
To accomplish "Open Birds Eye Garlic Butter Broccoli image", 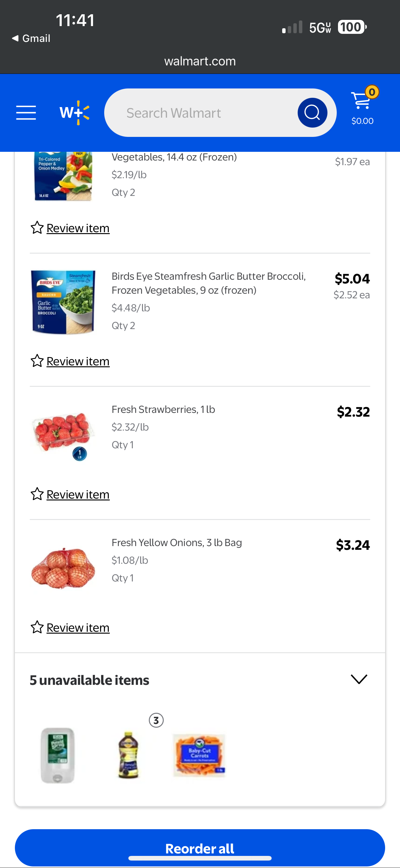I will pyautogui.click(x=63, y=302).
